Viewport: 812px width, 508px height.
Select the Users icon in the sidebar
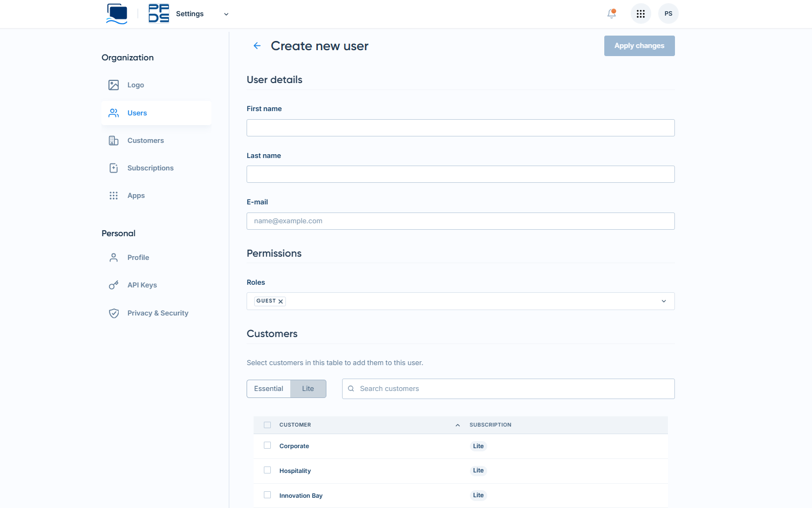pos(113,113)
